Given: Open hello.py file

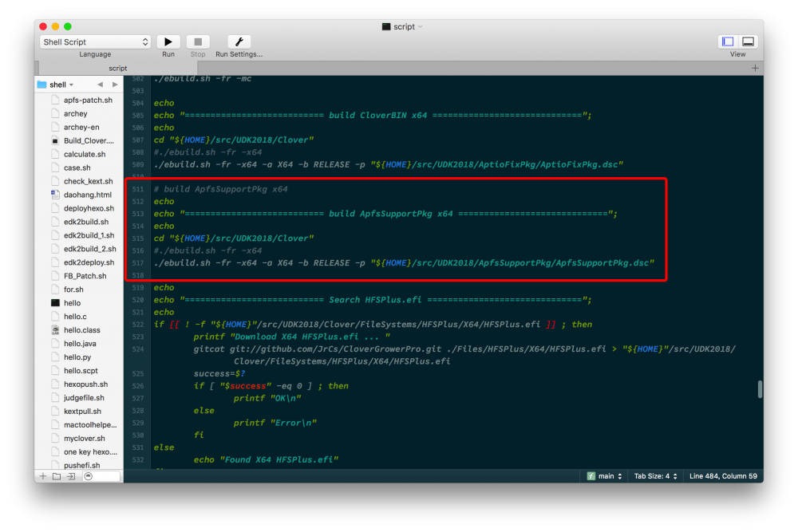Looking at the screenshot, I should tap(77, 357).
